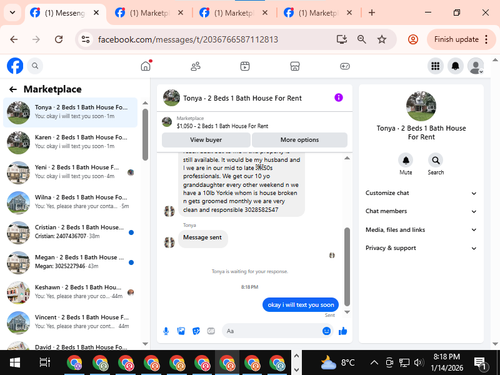Viewport: 500px width, 375px height.
Task: Open the 8°C weather widget
Action: click(337, 363)
